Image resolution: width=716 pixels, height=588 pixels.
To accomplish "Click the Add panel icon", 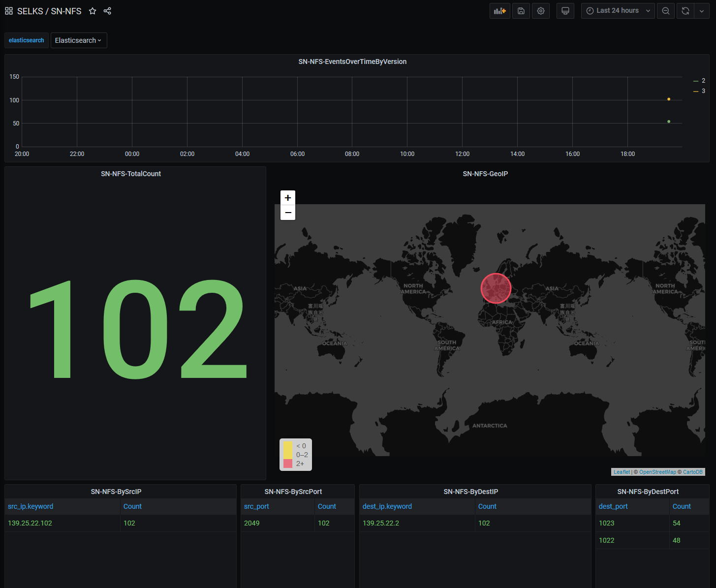I will pyautogui.click(x=500, y=11).
